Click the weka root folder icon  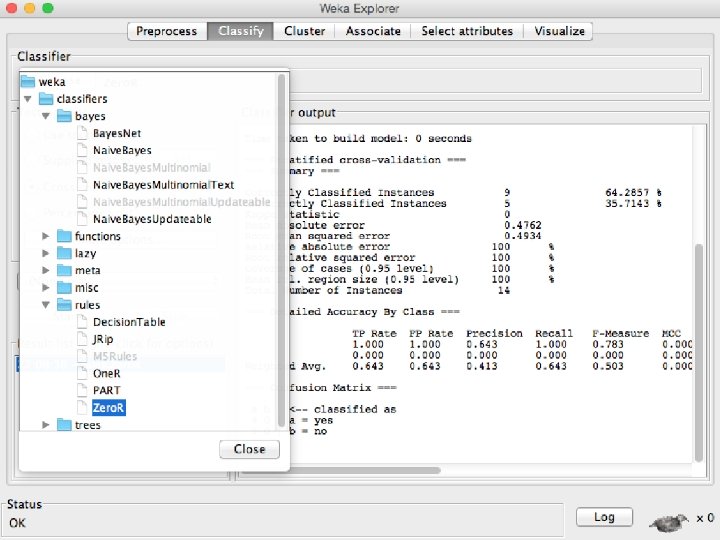tap(28, 82)
